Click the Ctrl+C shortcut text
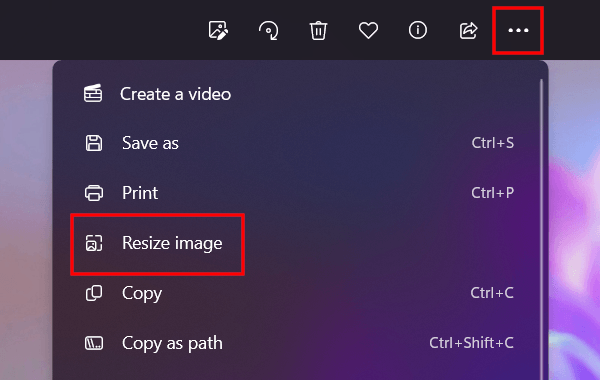 [x=492, y=293]
